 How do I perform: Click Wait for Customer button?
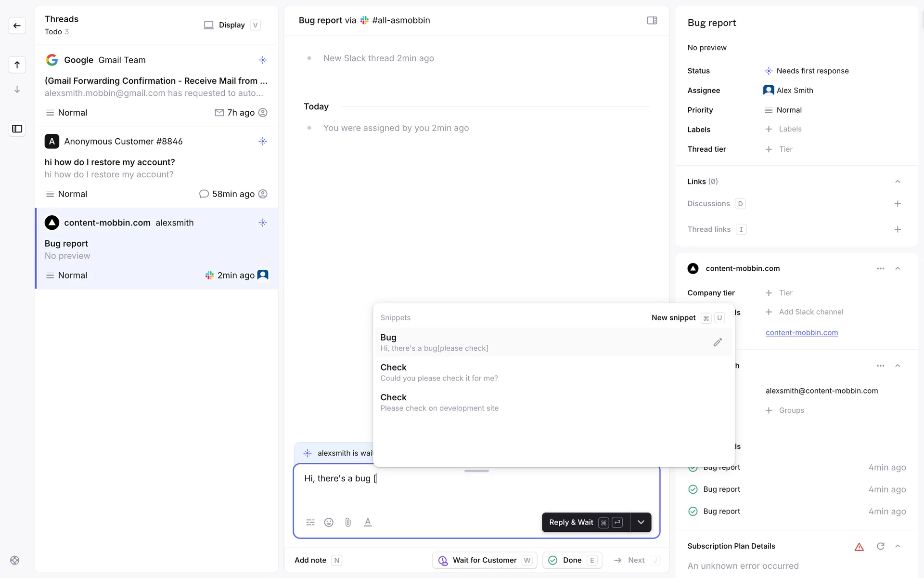pos(484,560)
